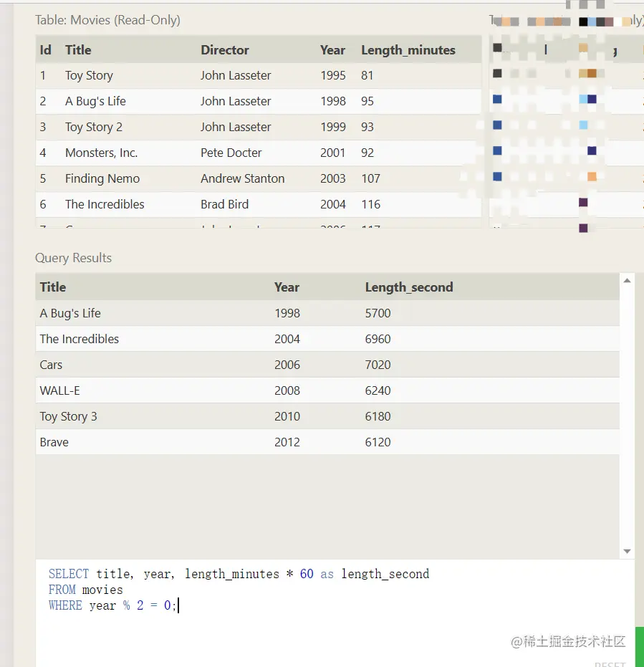Click the 'Toy Story 3' result title
Viewport: 644px width, 667px height.
(68, 416)
